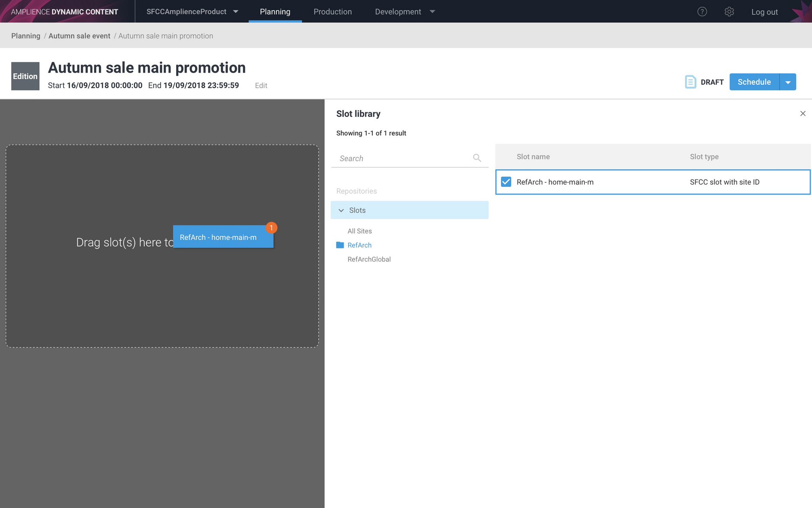Viewport: 812px width, 508px height.
Task: Open the settings gear icon
Action: [729, 12]
